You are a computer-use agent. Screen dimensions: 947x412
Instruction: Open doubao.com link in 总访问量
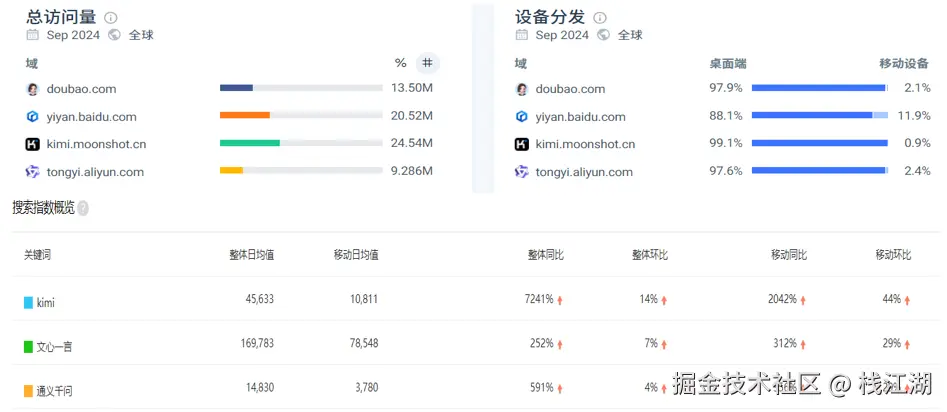(x=82, y=89)
